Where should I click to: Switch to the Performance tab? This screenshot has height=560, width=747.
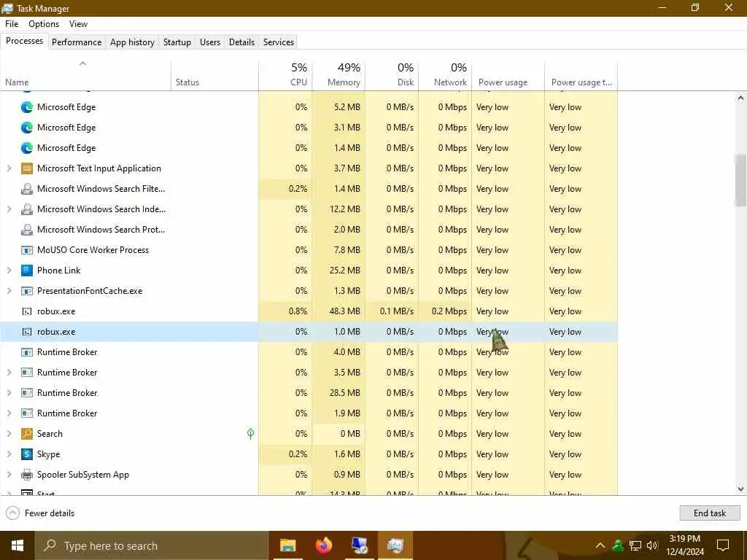(x=77, y=42)
